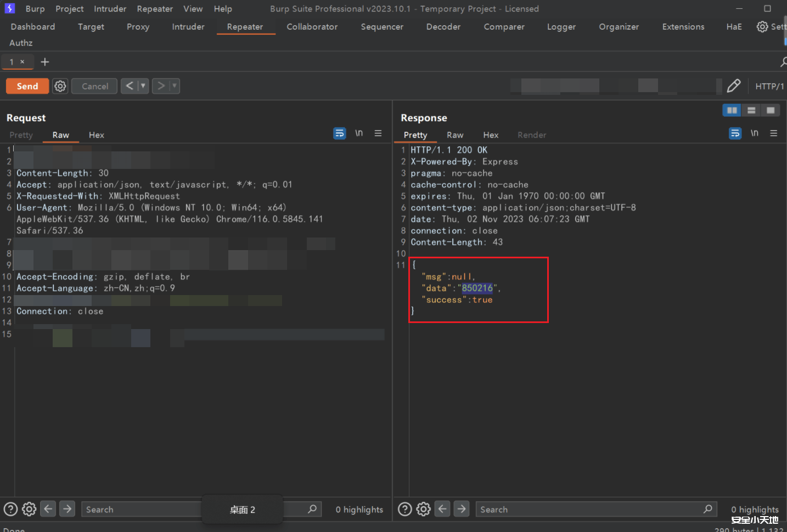This screenshot has height=532, width=787.
Task: Add a new Repeater tab
Action: point(45,62)
